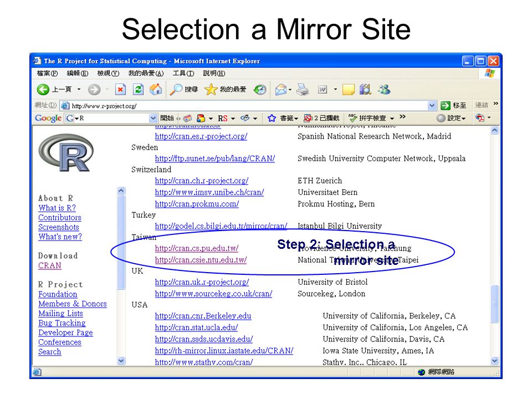This screenshot has height=399, width=532.
Task: Open the cran.ch.r-project.org ETH mirror
Action: pyautogui.click(x=202, y=181)
